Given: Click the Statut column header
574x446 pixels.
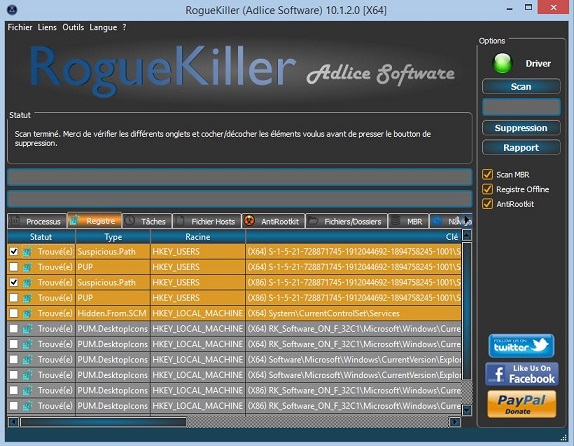Looking at the screenshot, I should click(x=41, y=237).
